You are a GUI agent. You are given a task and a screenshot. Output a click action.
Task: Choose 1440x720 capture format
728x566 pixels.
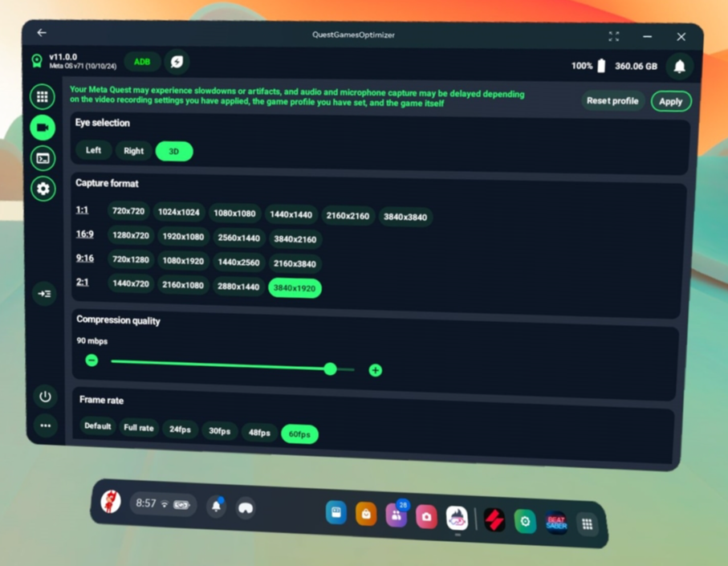pos(131,283)
